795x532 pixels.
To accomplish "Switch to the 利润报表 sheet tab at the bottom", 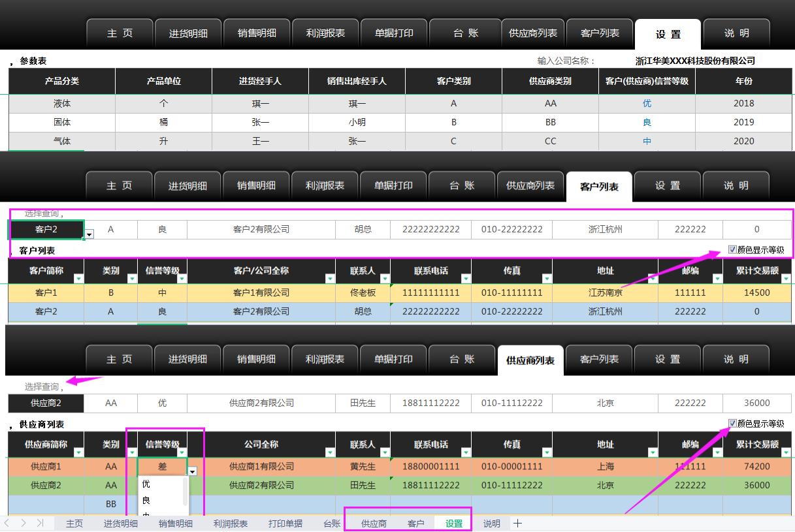I will point(231,524).
